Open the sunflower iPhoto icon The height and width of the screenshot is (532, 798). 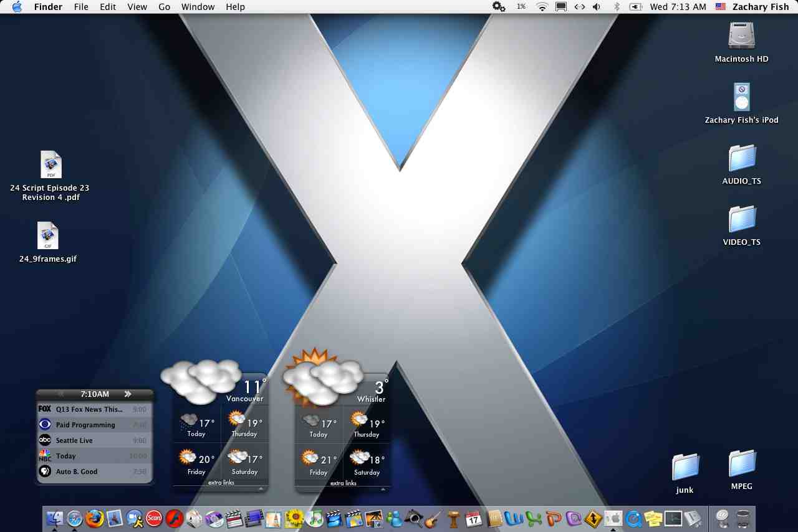click(x=294, y=518)
